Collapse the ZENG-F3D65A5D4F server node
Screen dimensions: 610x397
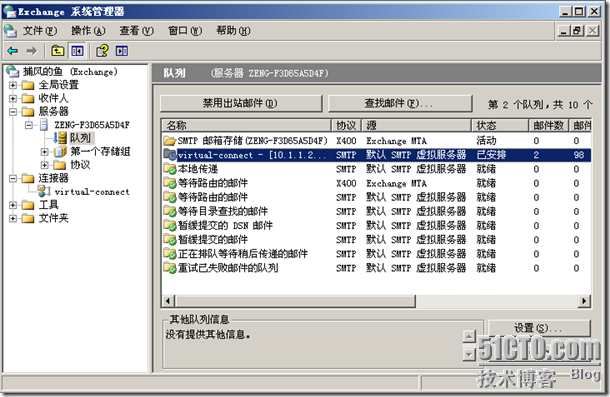pos(29,125)
